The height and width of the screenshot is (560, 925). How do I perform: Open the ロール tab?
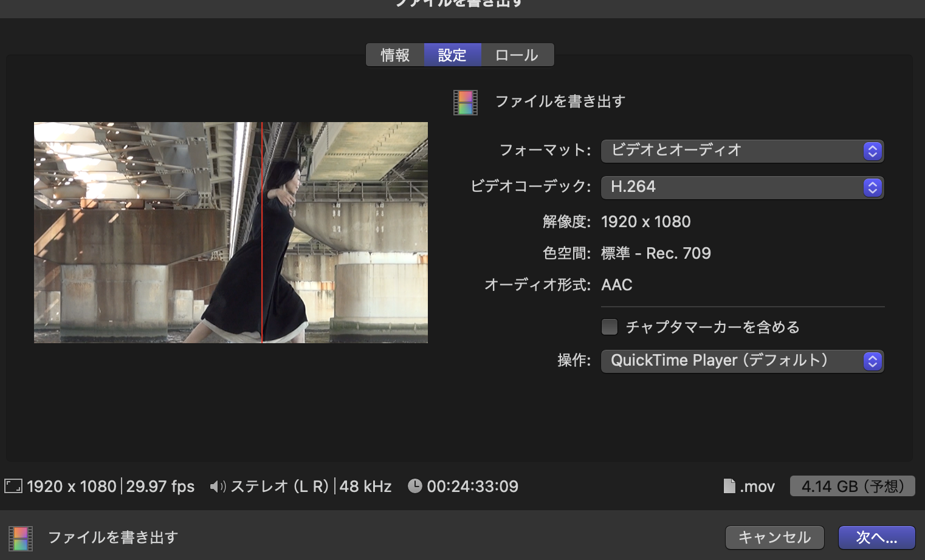(x=517, y=55)
